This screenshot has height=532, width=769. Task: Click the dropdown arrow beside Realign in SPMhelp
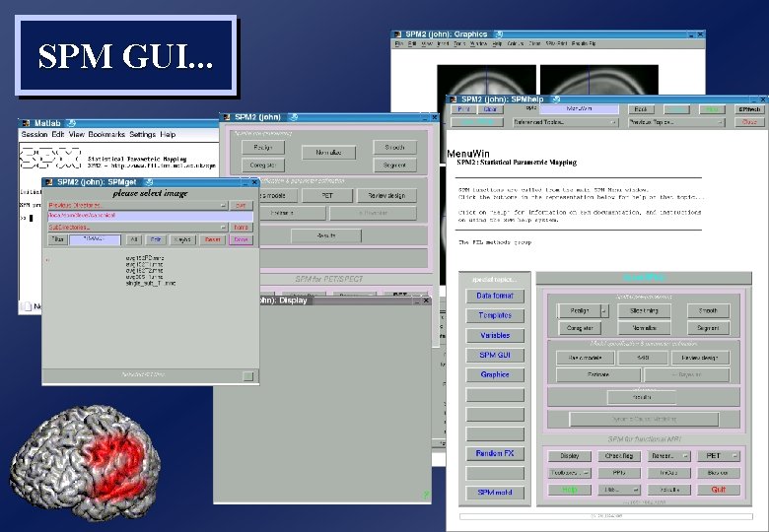tap(604, 310)
